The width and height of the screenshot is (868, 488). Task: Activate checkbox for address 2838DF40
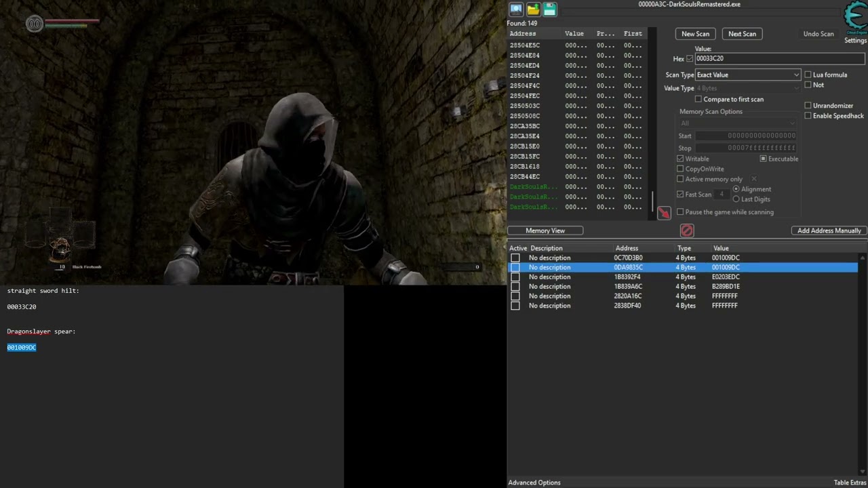point(515,306)
